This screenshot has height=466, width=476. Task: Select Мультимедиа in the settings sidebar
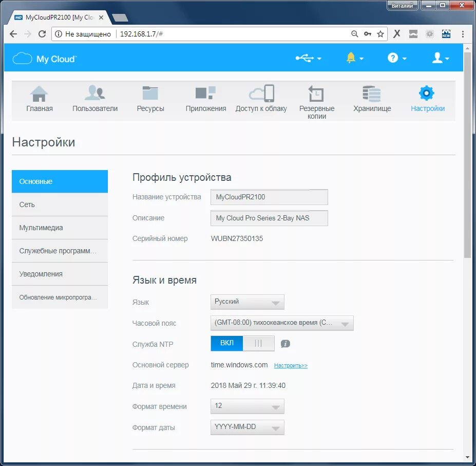tap(60, 228)
